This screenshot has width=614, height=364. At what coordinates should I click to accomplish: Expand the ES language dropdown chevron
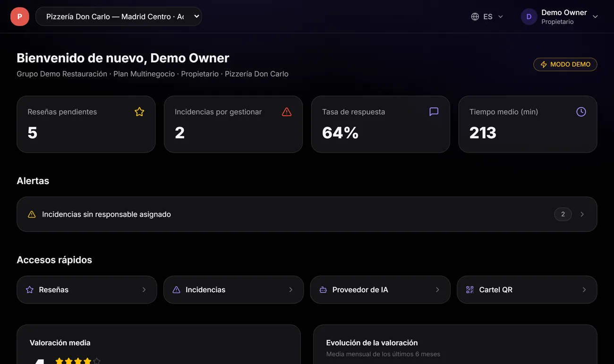501,17
